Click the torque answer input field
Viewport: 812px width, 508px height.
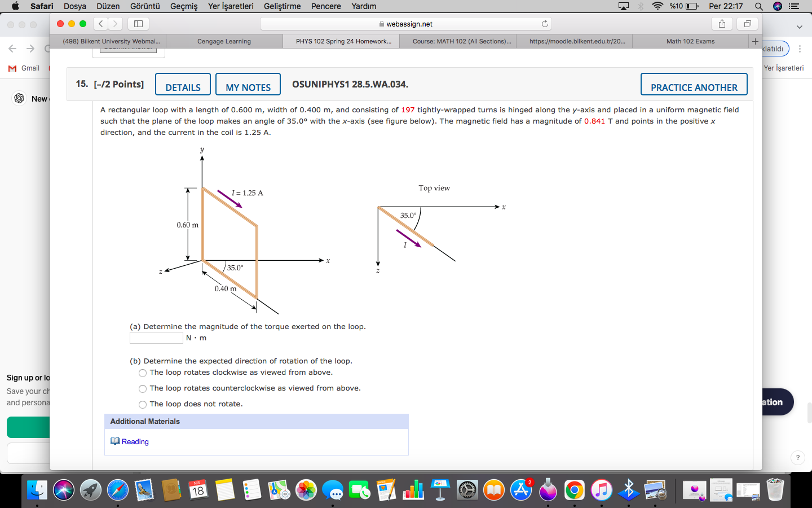(x=156, y=338)
